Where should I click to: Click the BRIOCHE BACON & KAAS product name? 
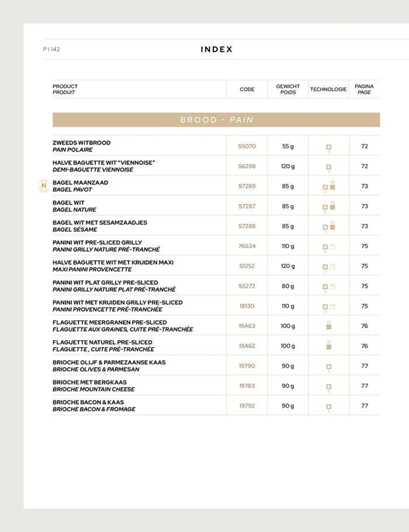tap(88, 402)
